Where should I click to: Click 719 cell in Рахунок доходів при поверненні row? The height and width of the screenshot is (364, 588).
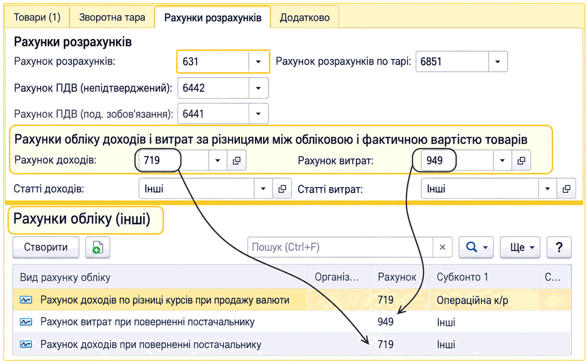click(x=400, y=344)
